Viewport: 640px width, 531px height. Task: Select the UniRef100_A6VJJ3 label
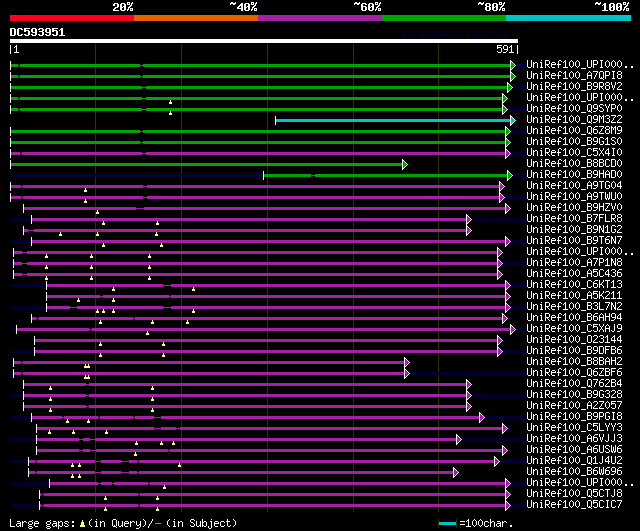[x=574, y=439]
